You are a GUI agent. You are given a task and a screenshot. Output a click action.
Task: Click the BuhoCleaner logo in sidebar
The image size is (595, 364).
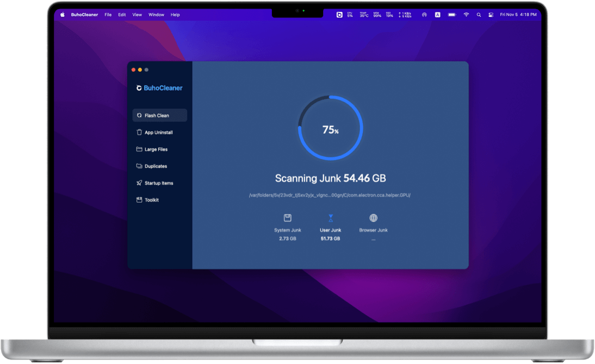click(159, 88)
